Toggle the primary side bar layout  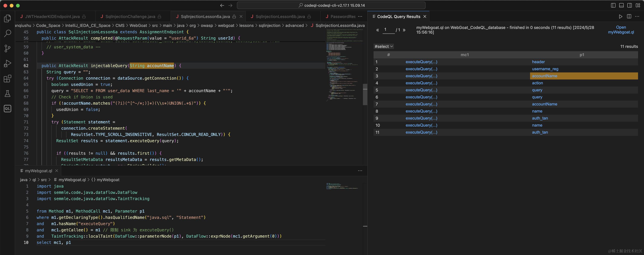click(x=613, y=5)
